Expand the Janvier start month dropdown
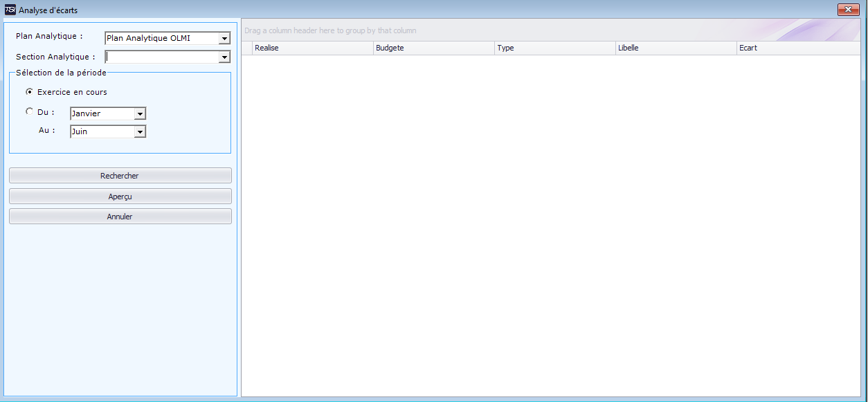Image resolution: width=868 pixels, height=402 pixels. (140, 113)
